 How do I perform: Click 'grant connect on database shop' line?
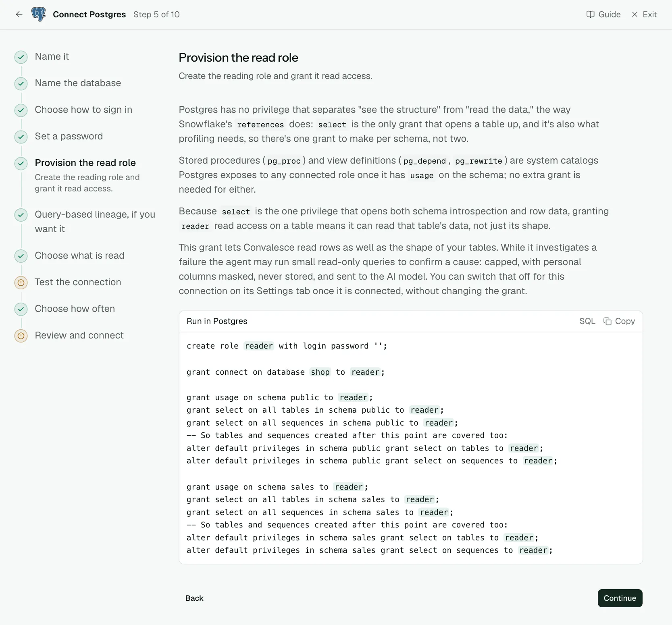pyautogui.click(x=285, y=372)
